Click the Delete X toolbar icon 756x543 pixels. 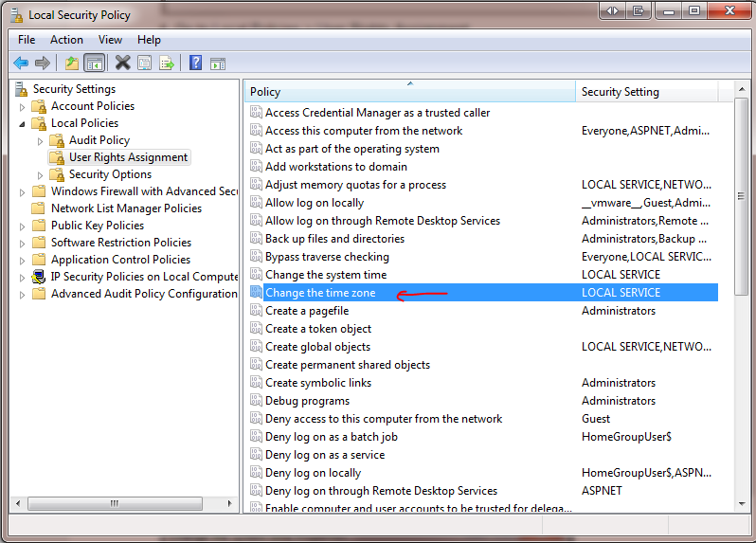coord(122,63)
